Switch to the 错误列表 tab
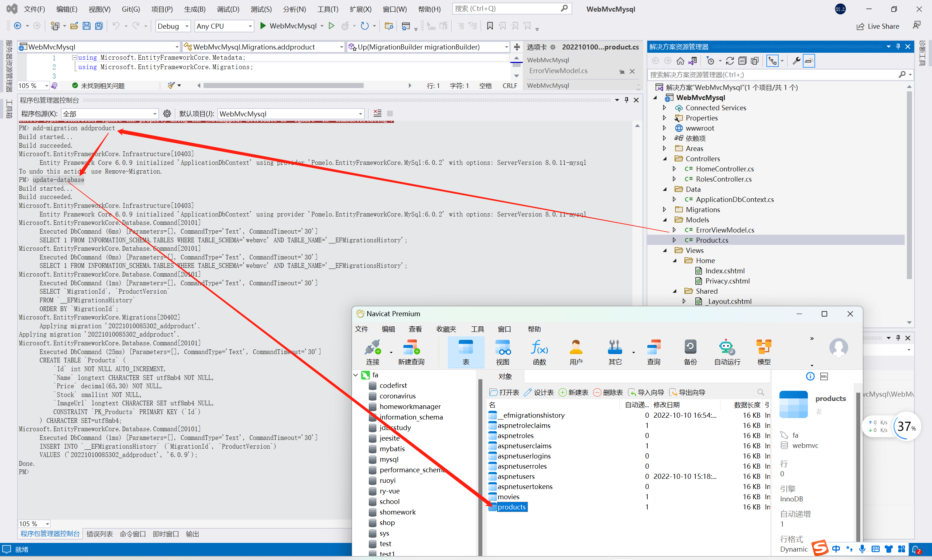 click(x=99, y=533)
